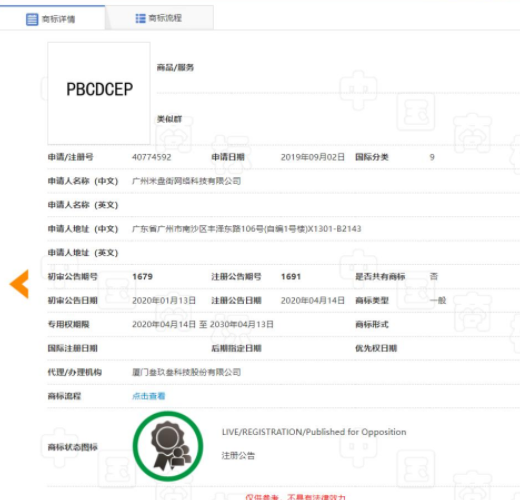Click applicant name 广州米盘街网络科技有限公司
This screenshot has height=500, width=520.
186,181
